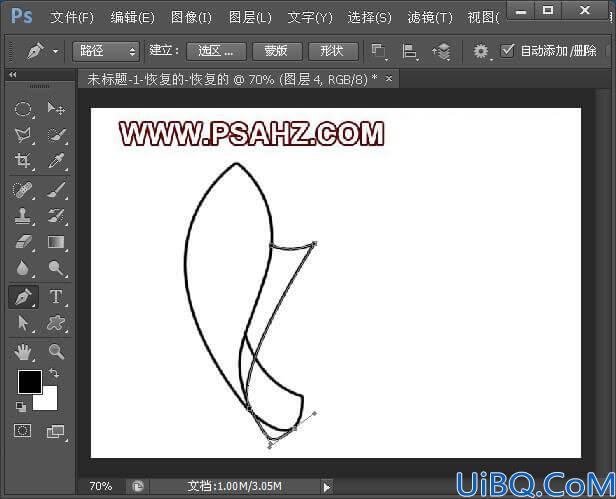Select the Move tool
Screen dimensions: 616x499
[x=56, y=109]
